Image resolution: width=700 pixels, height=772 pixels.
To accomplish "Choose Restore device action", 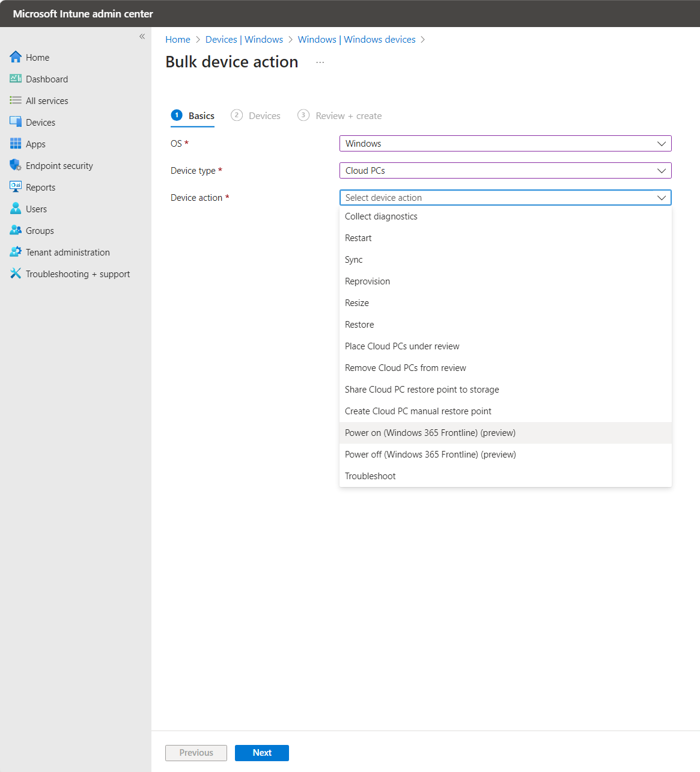I will click(x=505, y=325).
